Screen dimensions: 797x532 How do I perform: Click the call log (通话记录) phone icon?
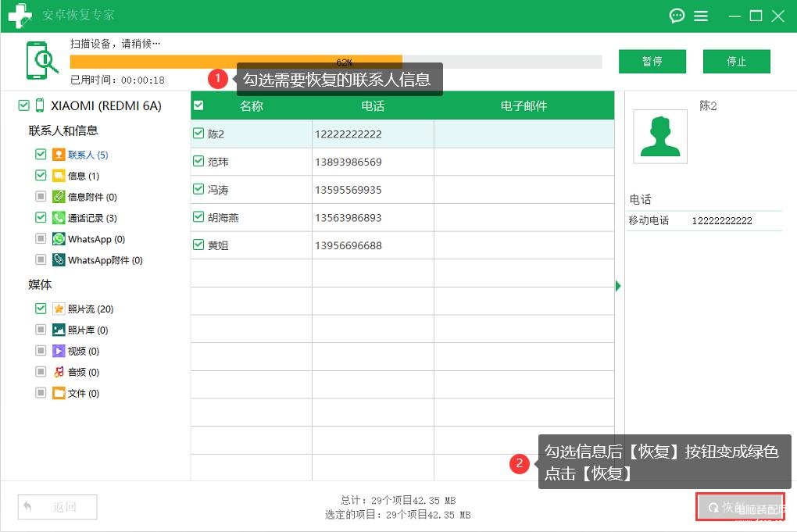coord(59,218)
